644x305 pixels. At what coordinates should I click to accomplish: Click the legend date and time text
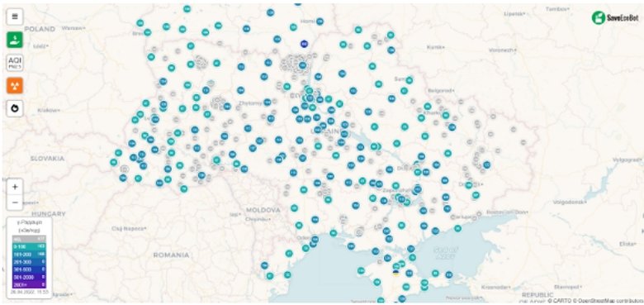pyautogui.click(x=30, y=292)
